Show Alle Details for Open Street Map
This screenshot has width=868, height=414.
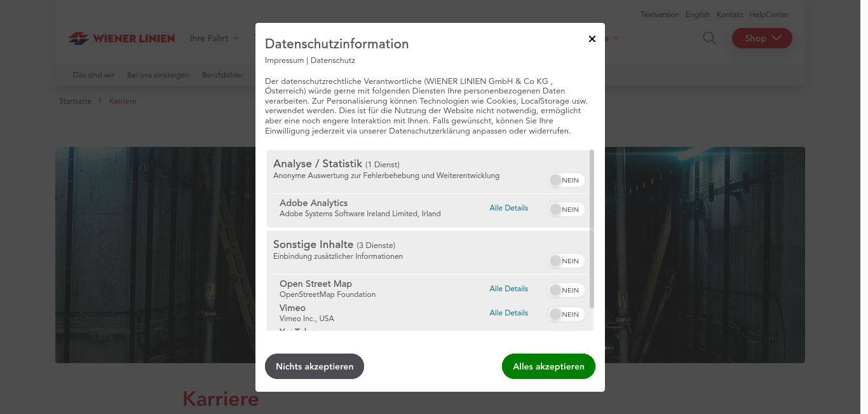(508, 289)
